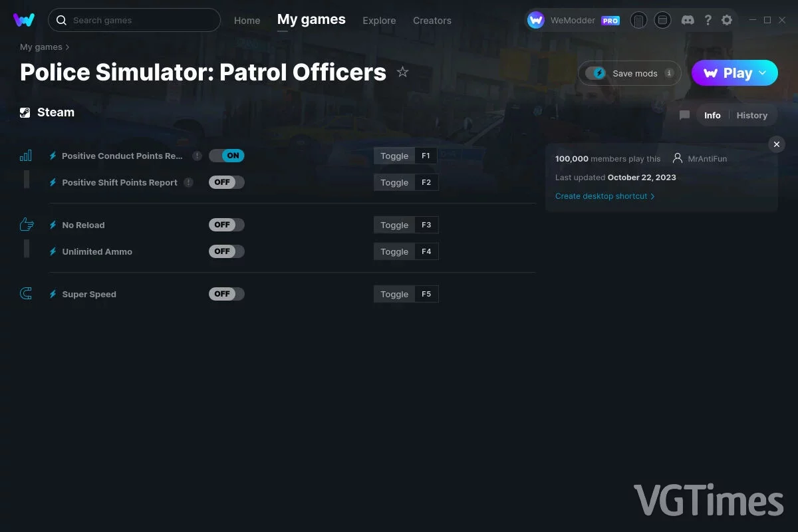The height and width of the screenshot is (532, 798).
Task: Switch on Super Speed toggle
Action: click(x=227, y=294)
